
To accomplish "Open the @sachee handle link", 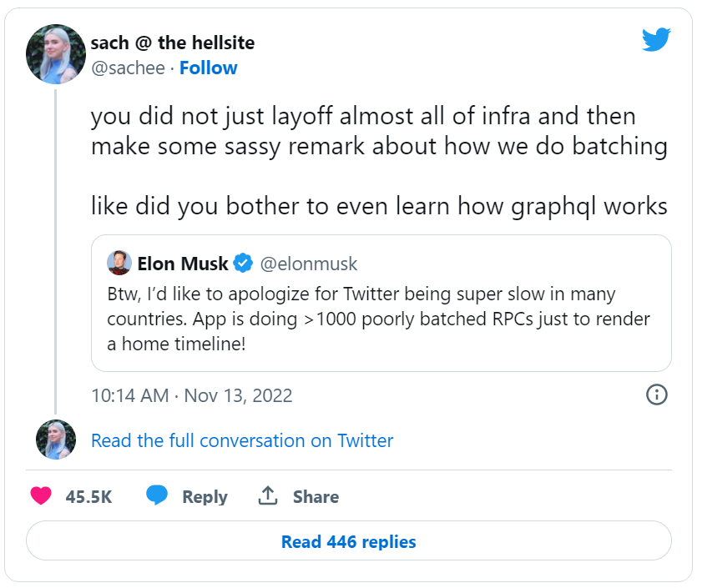I will click(x=127, y=68).
